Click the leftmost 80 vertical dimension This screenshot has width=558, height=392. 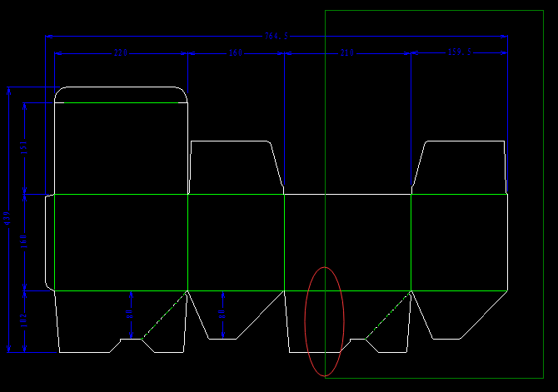(130, 314)
